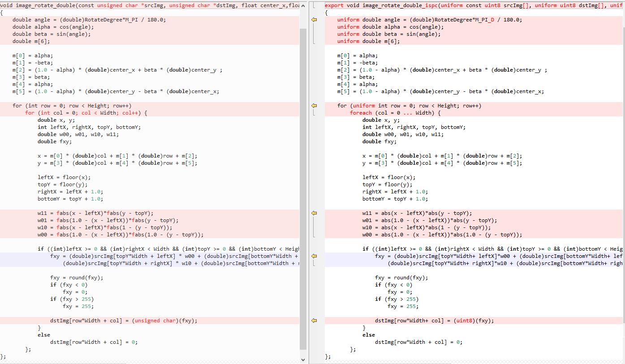Click the merge arrow beside 'dstImg[row*Width+ col] = (uint8)(fxy)' line

[x=314, y=321]
